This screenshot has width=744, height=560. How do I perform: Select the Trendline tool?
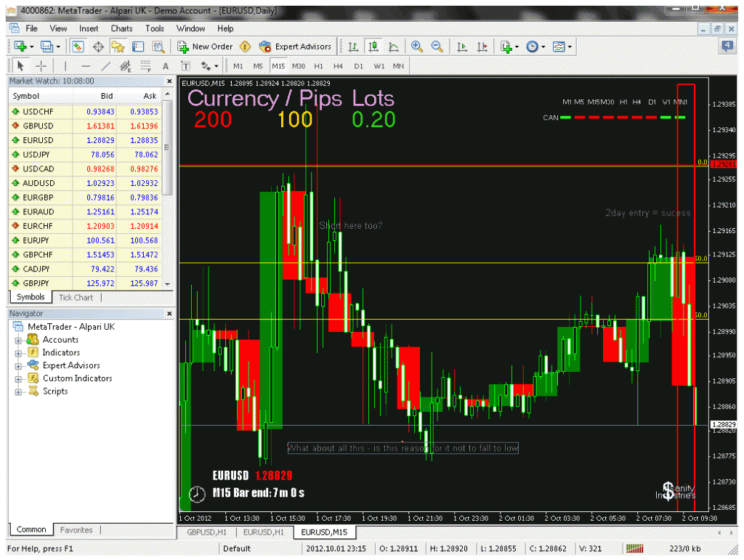pyautogui.click(x=105, y=66)
